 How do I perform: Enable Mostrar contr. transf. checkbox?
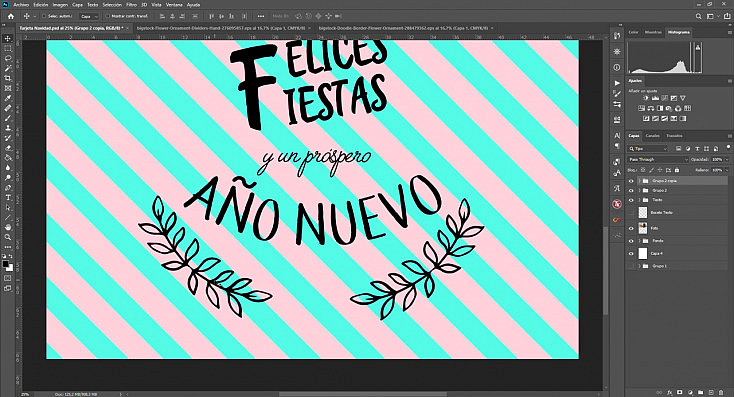pyautogui.click(x=108, y=16)
